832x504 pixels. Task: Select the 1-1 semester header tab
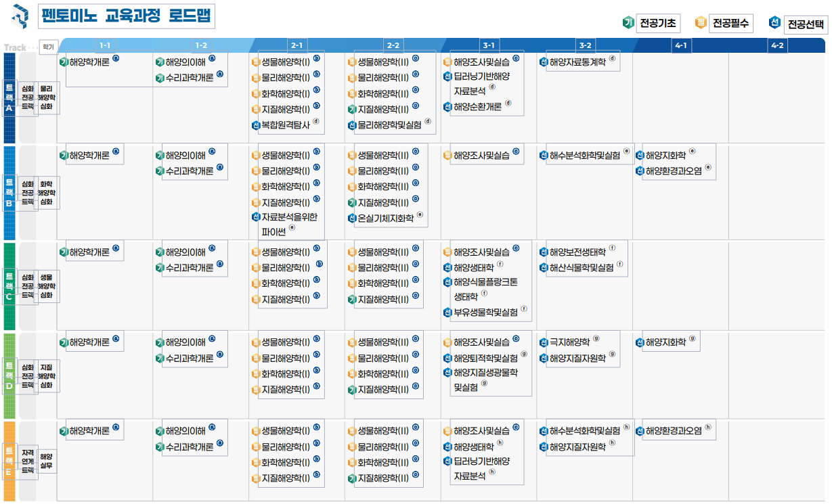click(105, 45)
